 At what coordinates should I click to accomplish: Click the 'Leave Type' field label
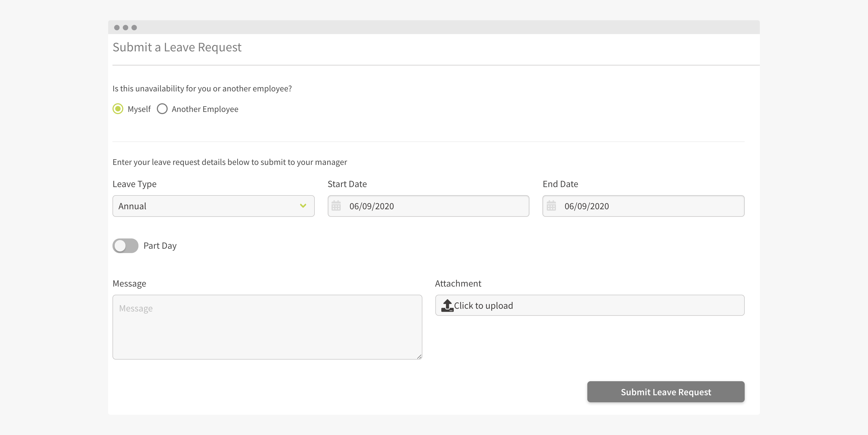pyautogui.click(x=134, y=184)
